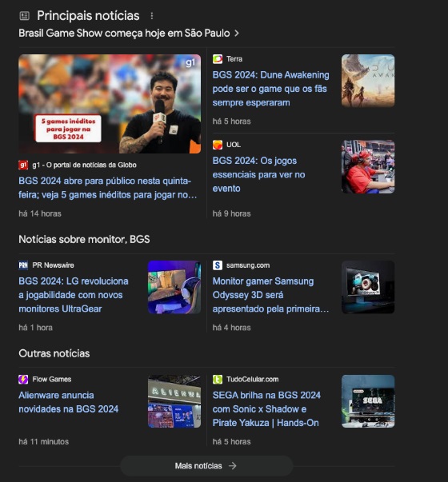Open the Samsung Odyssey 3D monitor article
448x482 pixels.
[270, 295]
